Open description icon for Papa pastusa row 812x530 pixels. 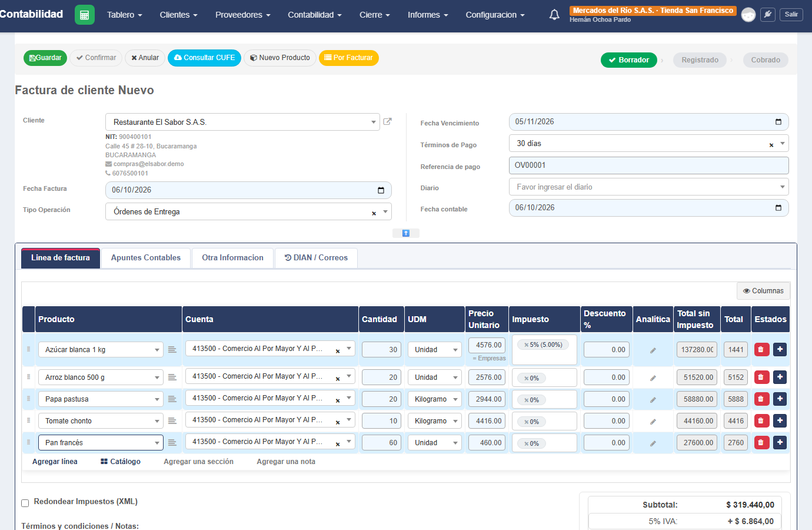point(172,399)
